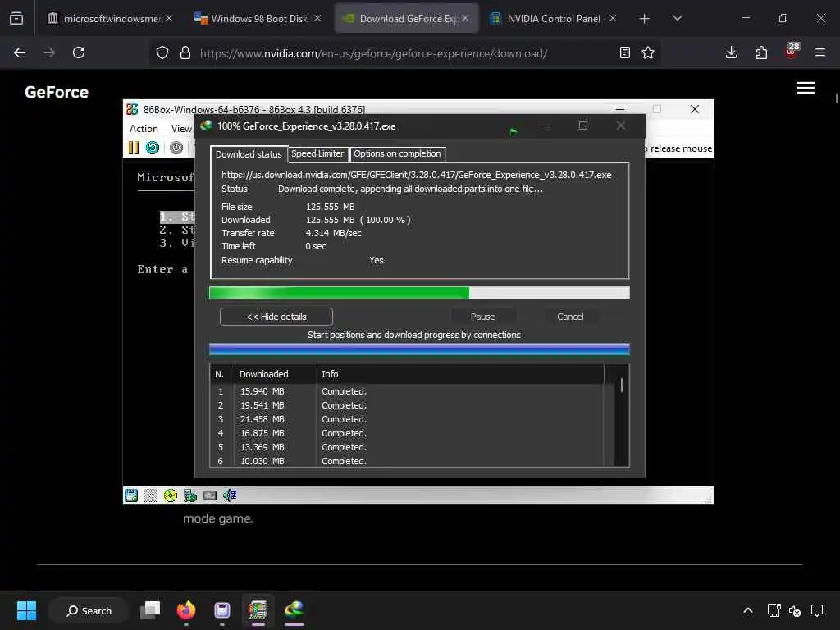Toggle reader view in address bar
This screenshot has height=630, width=840.
(624, 52)
